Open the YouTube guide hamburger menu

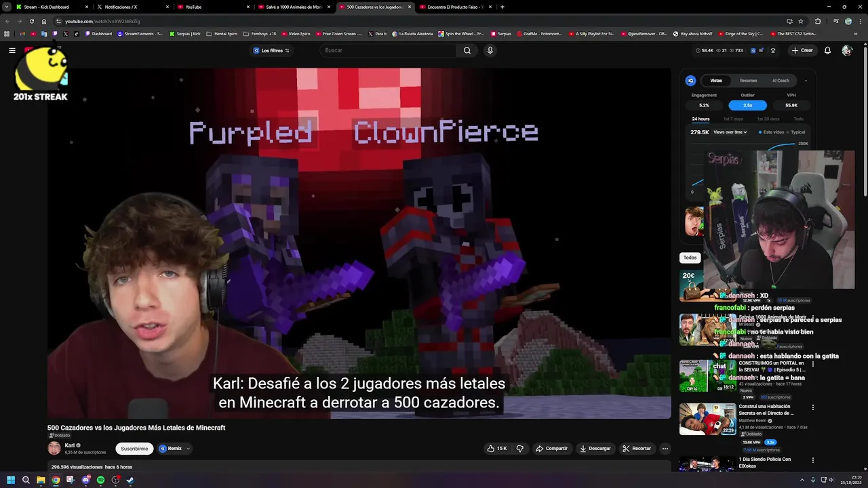pyautogui.click(x=12, y=50)
